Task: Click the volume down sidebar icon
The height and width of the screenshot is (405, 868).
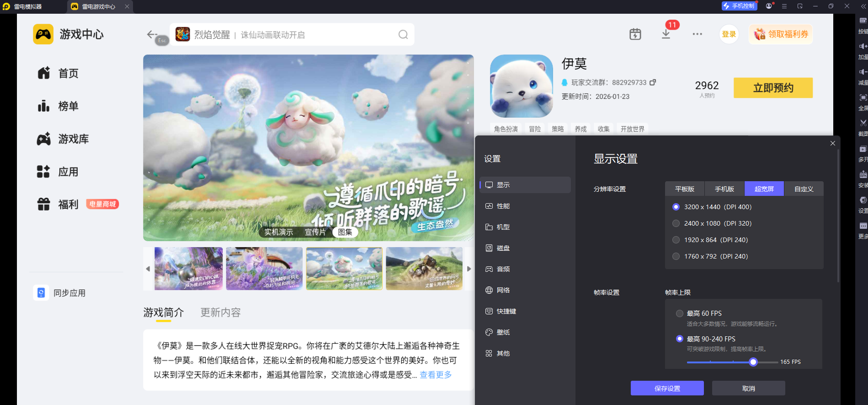Action: 863,72
